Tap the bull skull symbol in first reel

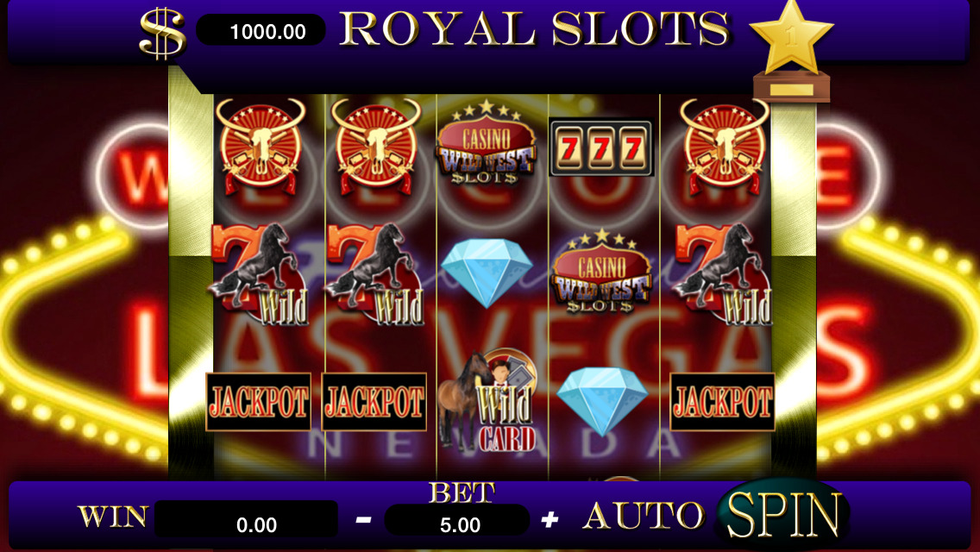pyautogui.click(x=260, y=147)
